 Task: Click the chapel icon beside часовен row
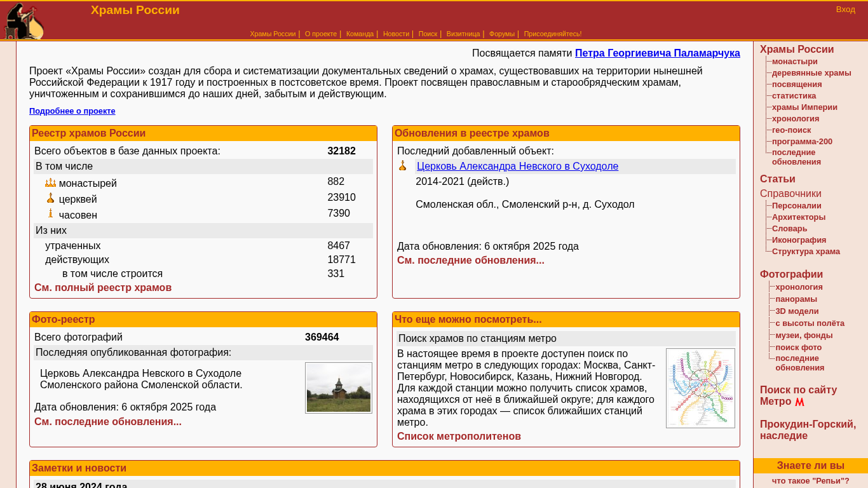point(51,213)
